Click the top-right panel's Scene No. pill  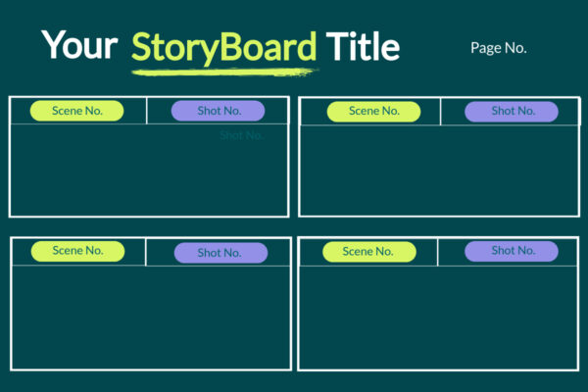point(371,111)
